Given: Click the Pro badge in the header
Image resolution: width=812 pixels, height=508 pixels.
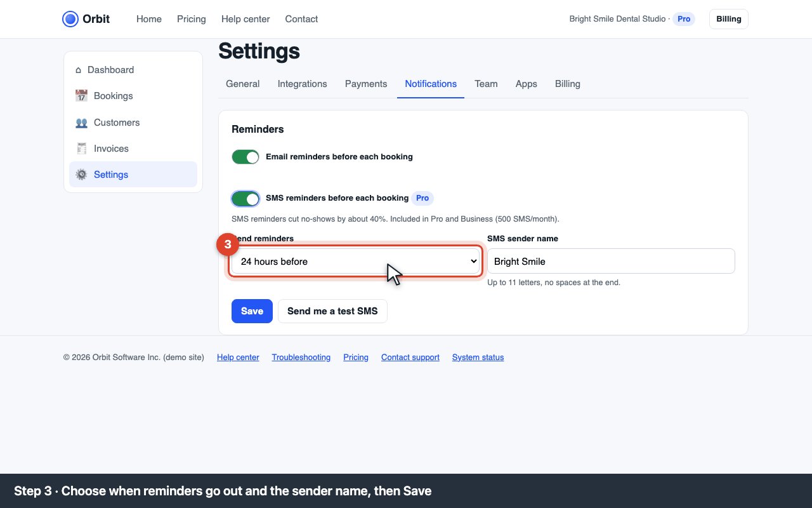Looking at the screenshot, I should click(x=684, y=19).
